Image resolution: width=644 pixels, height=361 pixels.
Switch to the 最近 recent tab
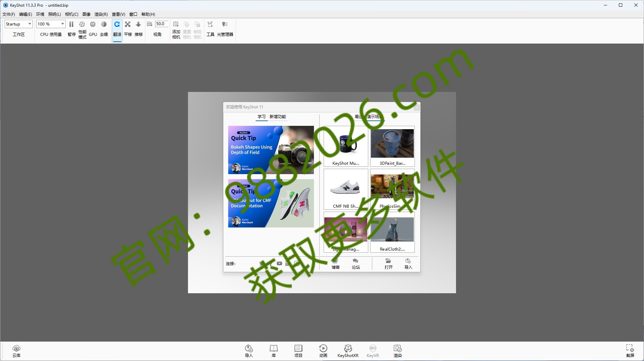click(x=359, y=116)
